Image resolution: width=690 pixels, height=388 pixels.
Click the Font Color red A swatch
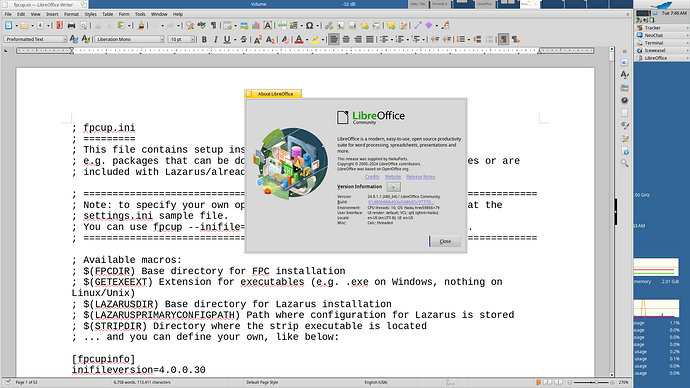pos(299,39)
